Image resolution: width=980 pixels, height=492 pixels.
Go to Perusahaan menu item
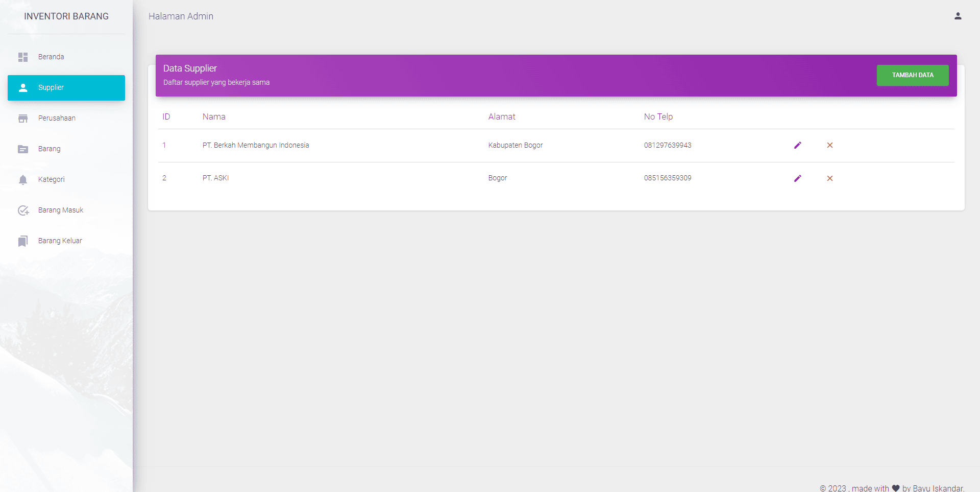point(66,118)
